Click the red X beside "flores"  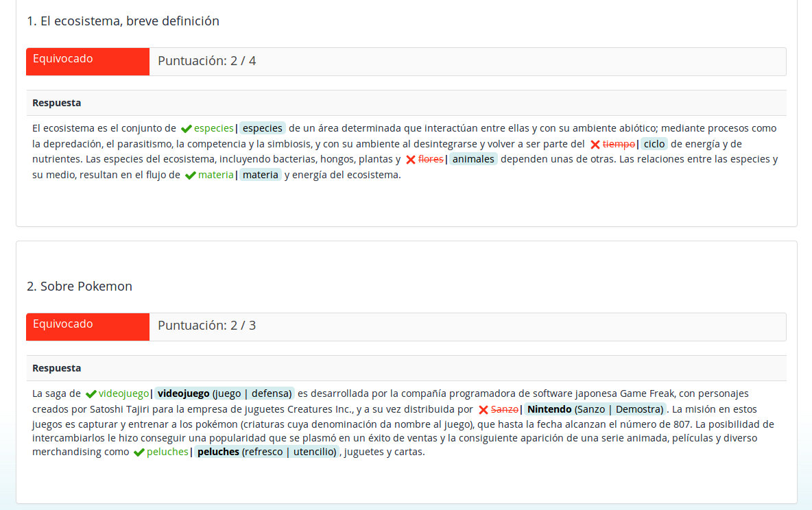point(410,158)
